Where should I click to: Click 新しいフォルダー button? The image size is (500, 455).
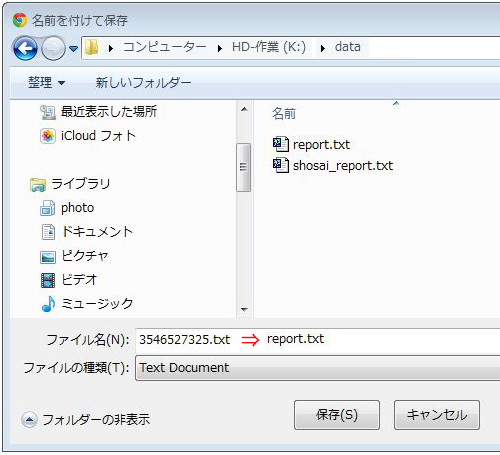(143, 82)
